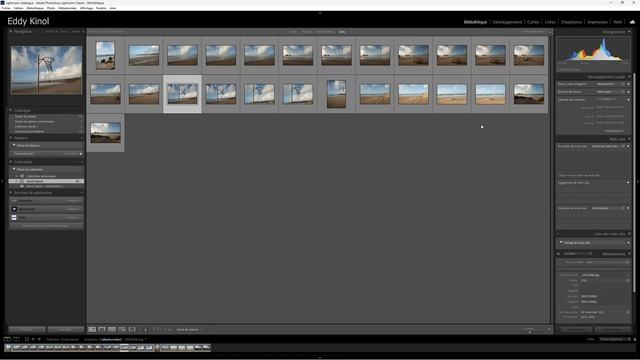Screen dimensions: 640x360
Task: Collapse the Catalogue panel
Action: click(11, 110)
